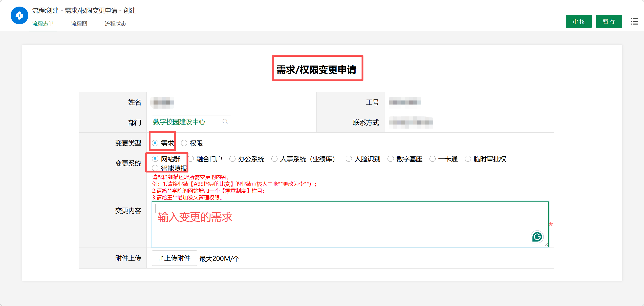Choose 数字基座 radio option
The height and width of the screenshot is (306, 644).
[391, 159]
